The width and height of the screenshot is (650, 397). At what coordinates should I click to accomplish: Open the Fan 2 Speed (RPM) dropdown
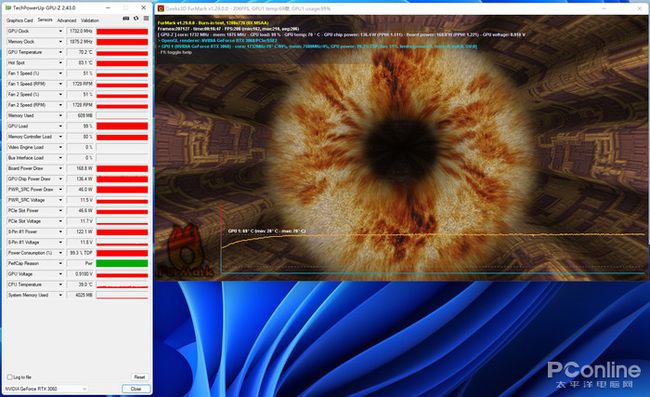tap(61, 105)
